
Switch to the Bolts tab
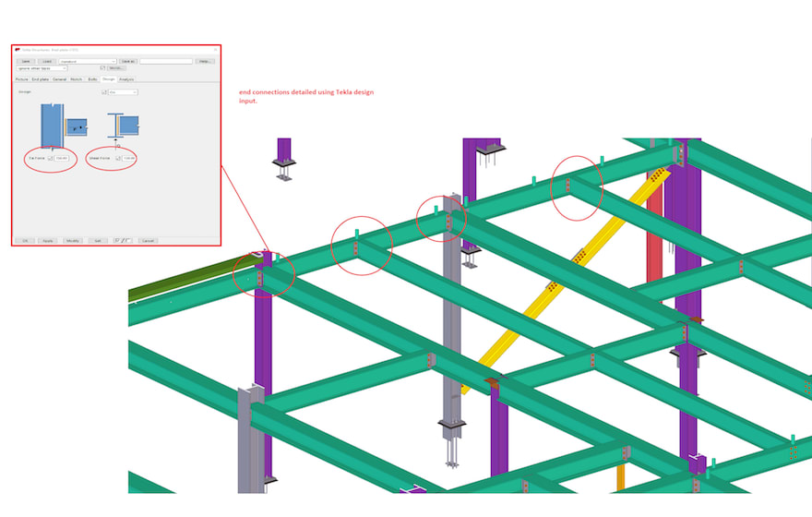pos(92,79)
